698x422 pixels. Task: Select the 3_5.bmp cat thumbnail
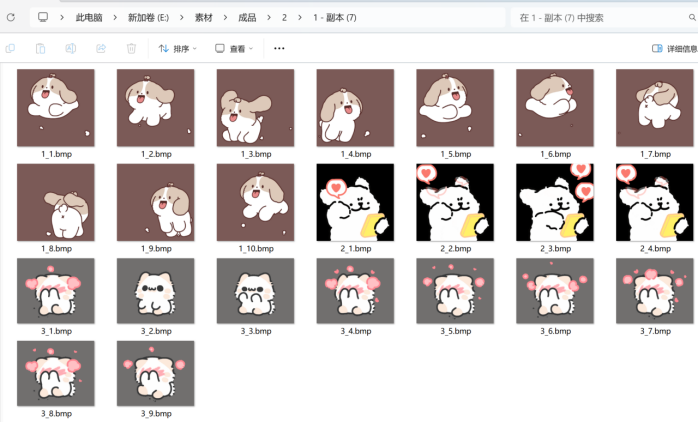455,291
